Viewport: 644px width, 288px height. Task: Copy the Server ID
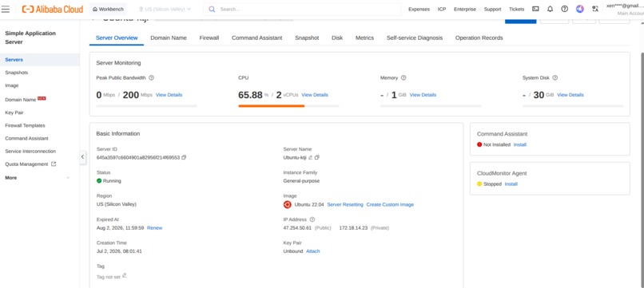(184, 157)
